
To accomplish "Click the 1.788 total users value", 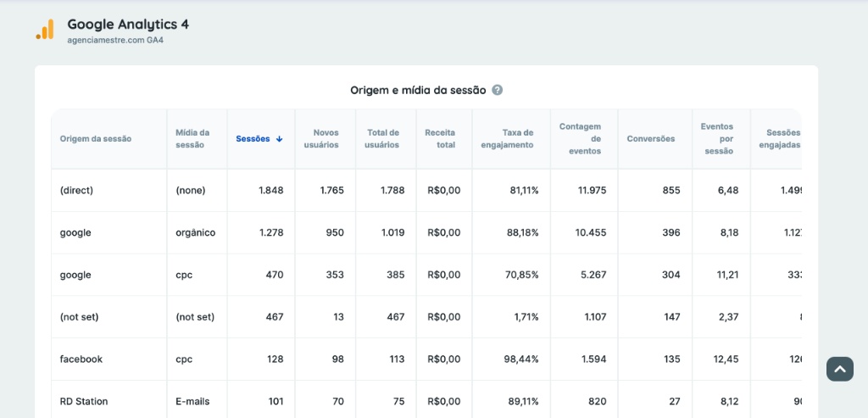I will [392, 190].
